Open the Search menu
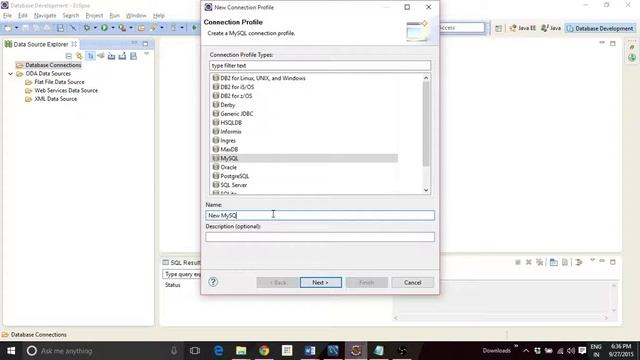 (x=71, y=16)
